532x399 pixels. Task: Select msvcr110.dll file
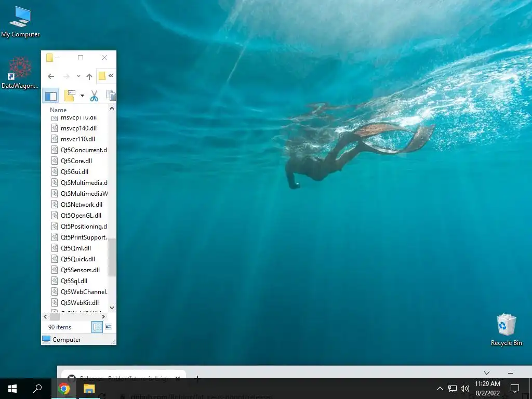78,139
